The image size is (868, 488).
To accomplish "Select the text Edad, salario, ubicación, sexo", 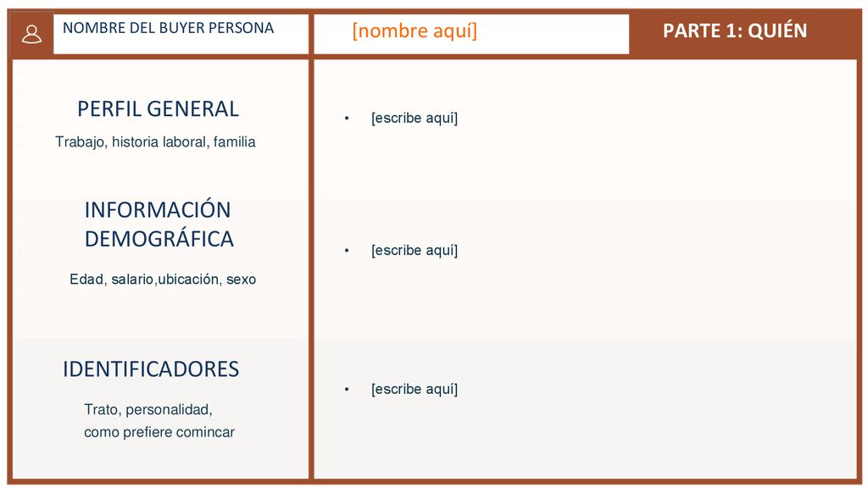I will click(x=163, y=280).
